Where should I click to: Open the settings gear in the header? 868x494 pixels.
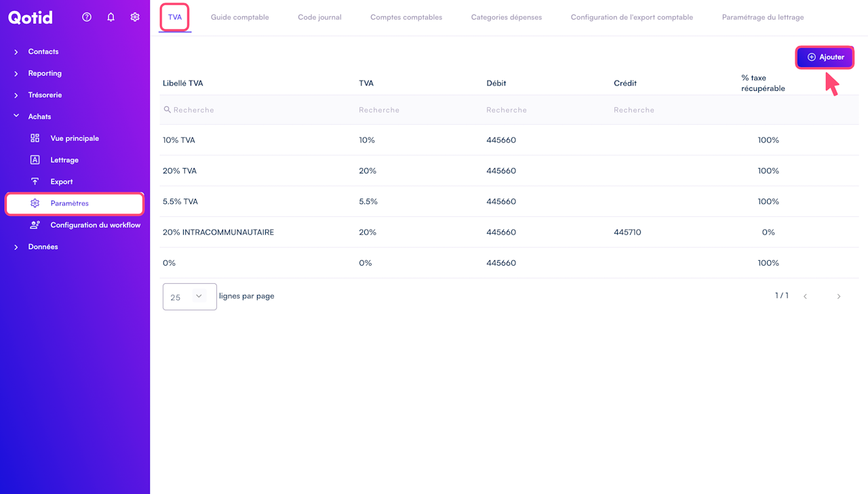point(135,18)
